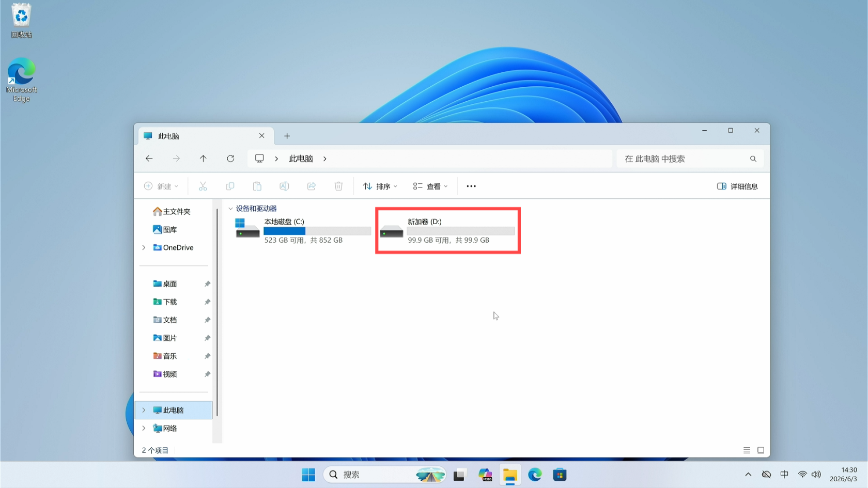Click 此电脑 in the address bar
The height and width of the screenshot is (488, 868).
tap(301, 159)
